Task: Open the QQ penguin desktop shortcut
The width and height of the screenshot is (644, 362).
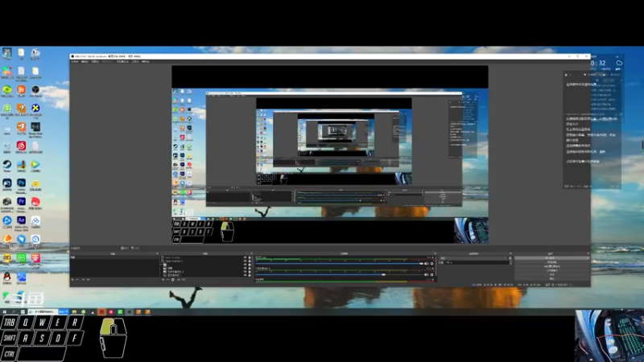Action: click(x=7, y=277)
